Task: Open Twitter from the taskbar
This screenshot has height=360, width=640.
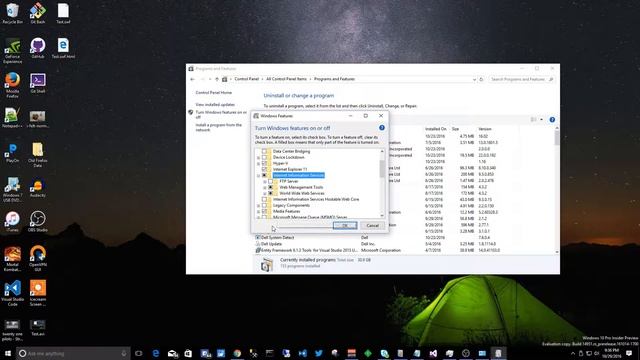Action: (x=319, y=353)
